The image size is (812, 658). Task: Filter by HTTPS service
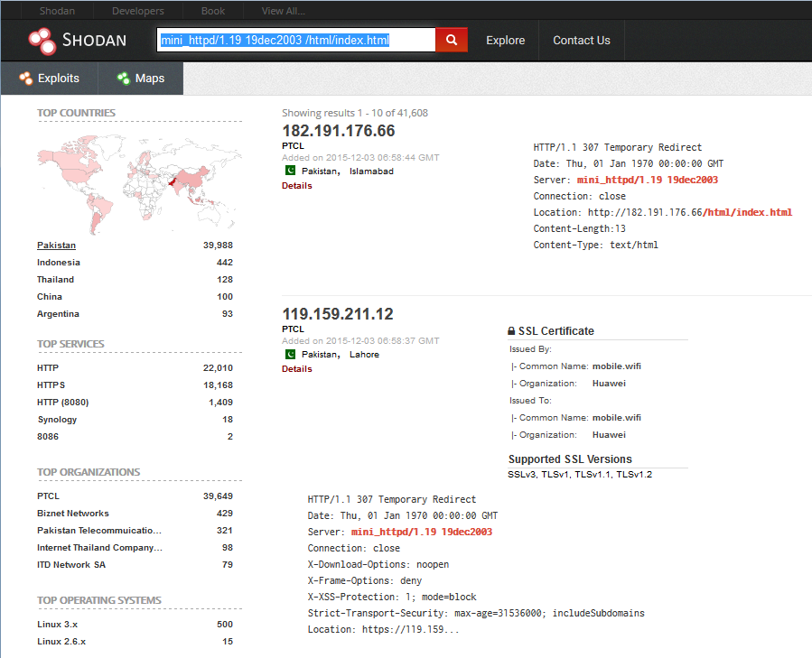click(51, 385)
